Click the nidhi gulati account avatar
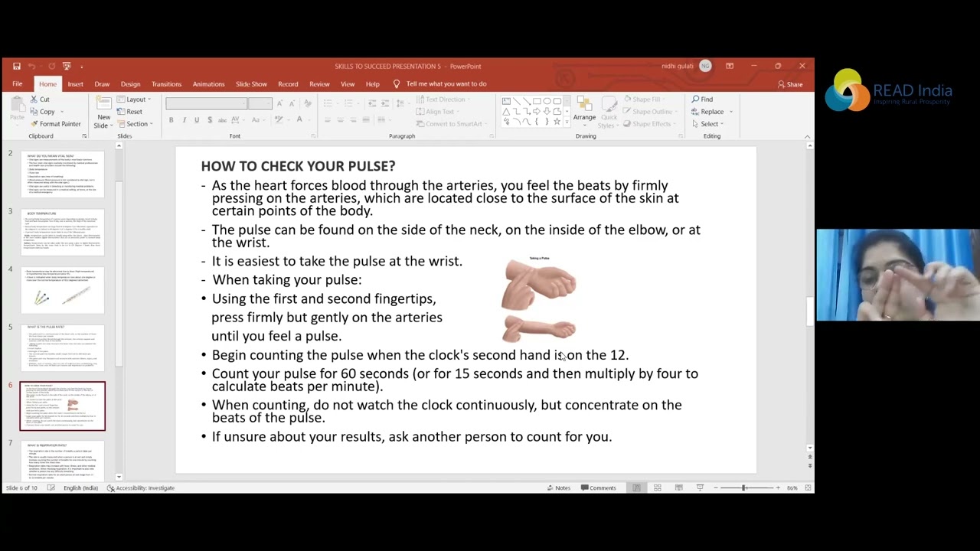The width and height of the screenshot is (980, 551). click(x=705, y=66)
